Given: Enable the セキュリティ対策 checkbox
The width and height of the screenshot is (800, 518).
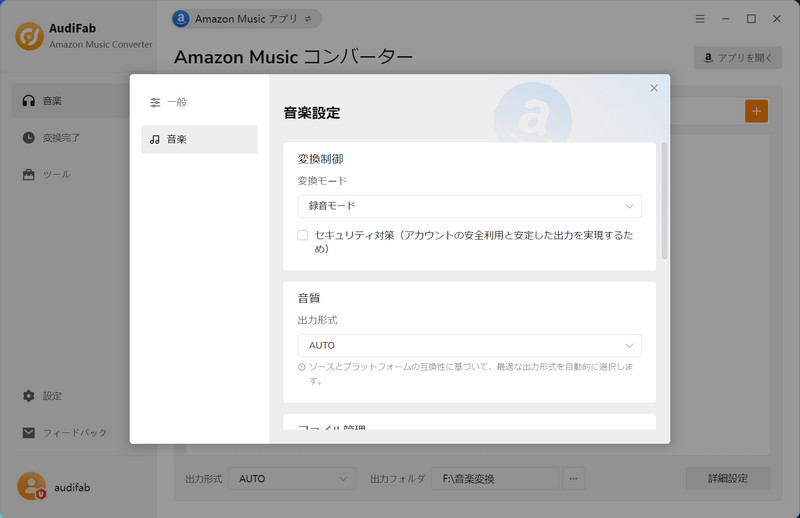Looking at the screenshot, I should pyautogui.click(x=303, y=235).
